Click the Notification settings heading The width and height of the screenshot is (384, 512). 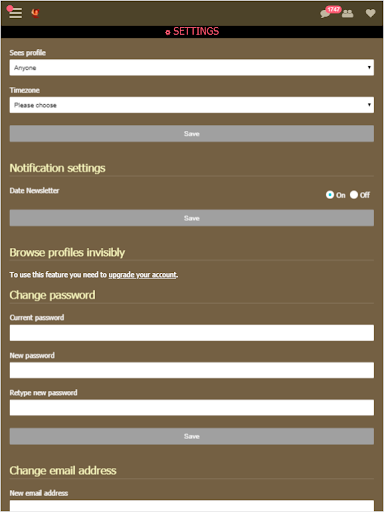(57, 168)
